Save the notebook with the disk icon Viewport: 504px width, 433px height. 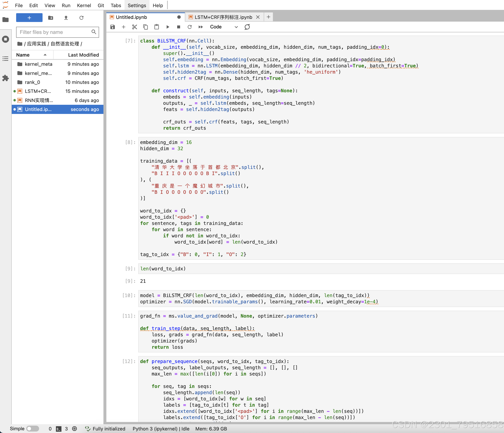click(x=112, y=27)
